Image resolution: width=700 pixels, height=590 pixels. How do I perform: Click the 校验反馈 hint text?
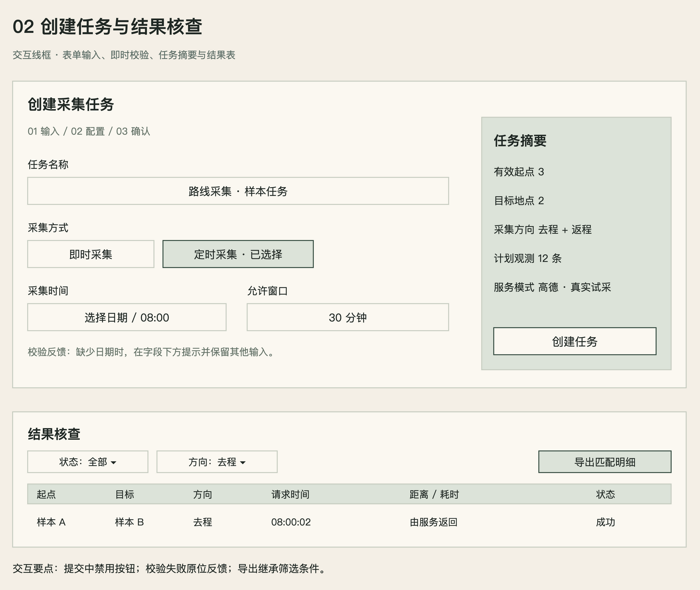click(x=152, y=352)
